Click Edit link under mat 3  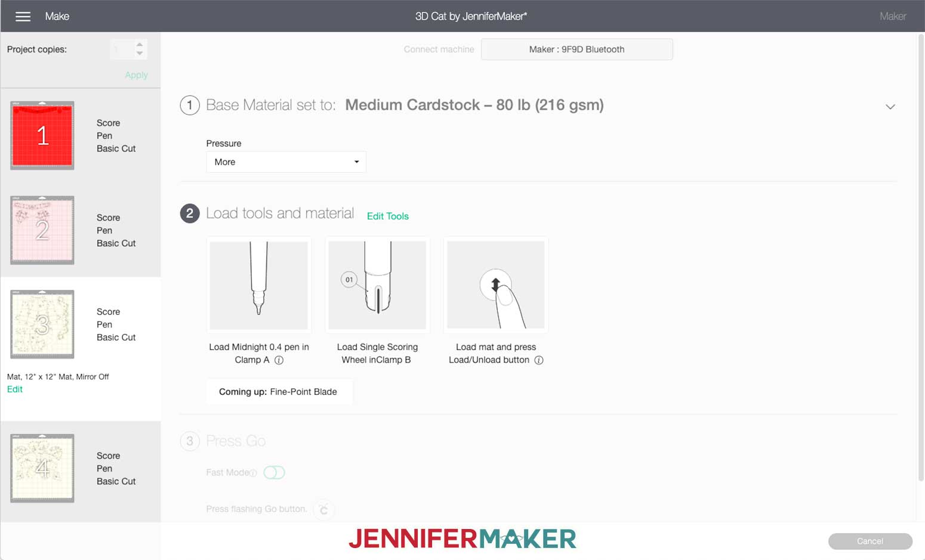(x=15, y=389)
